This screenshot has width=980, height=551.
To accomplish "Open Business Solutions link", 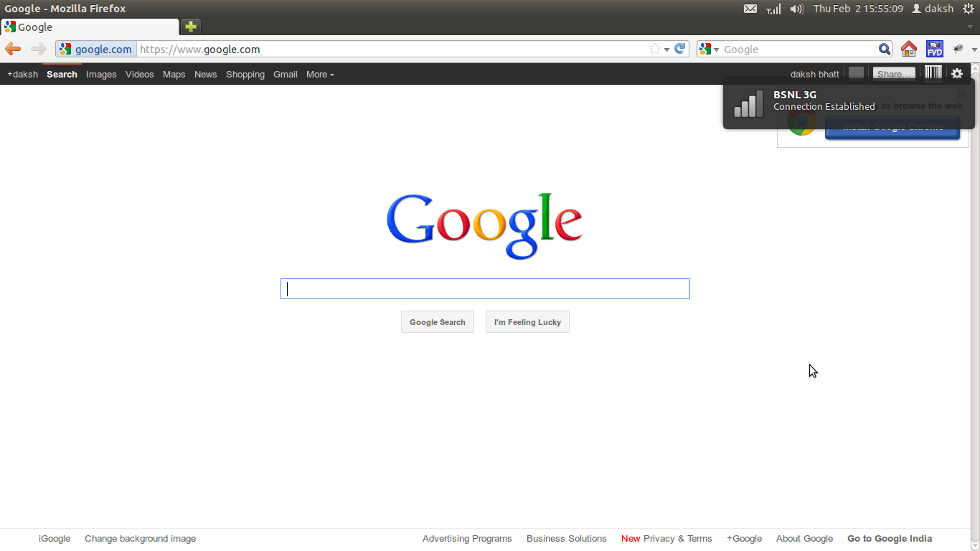I will [x=567, y=538].
